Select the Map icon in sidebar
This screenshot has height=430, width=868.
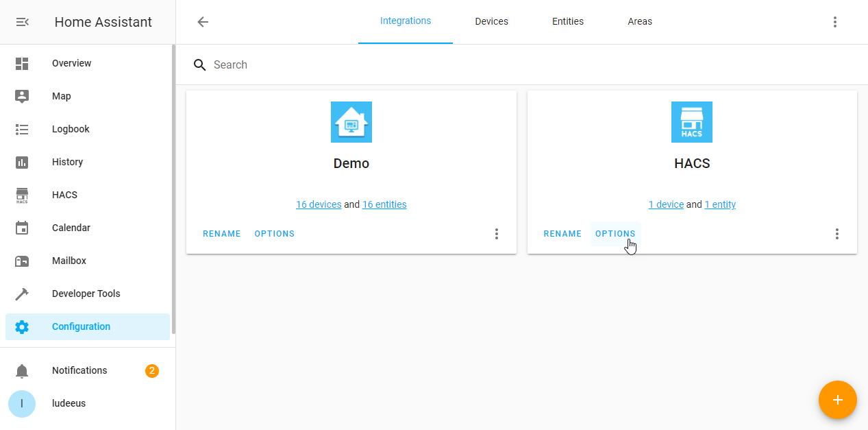tap(22, 97)
